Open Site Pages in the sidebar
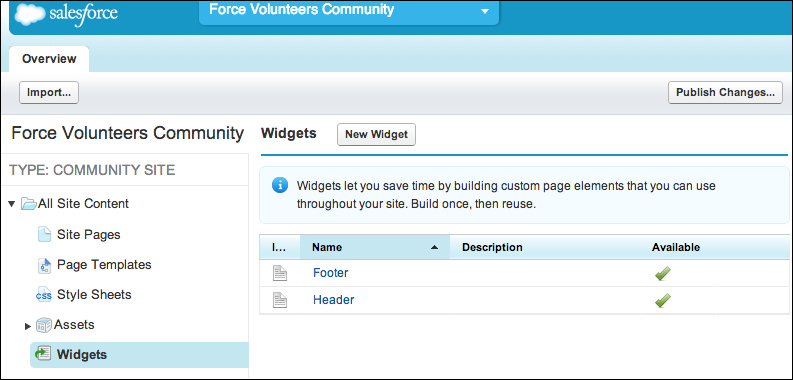 (89, 235)
